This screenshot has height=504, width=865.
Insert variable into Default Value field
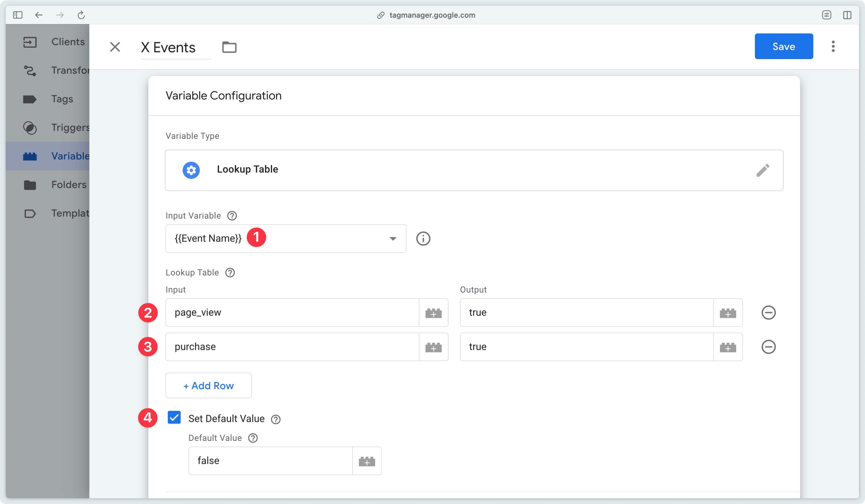pos(367,461)
